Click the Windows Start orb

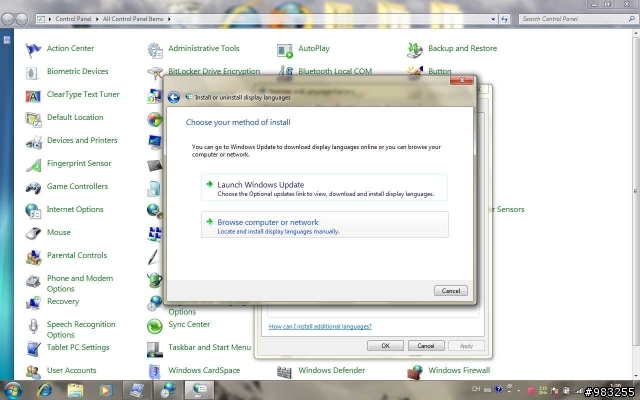tap(13, 391)
